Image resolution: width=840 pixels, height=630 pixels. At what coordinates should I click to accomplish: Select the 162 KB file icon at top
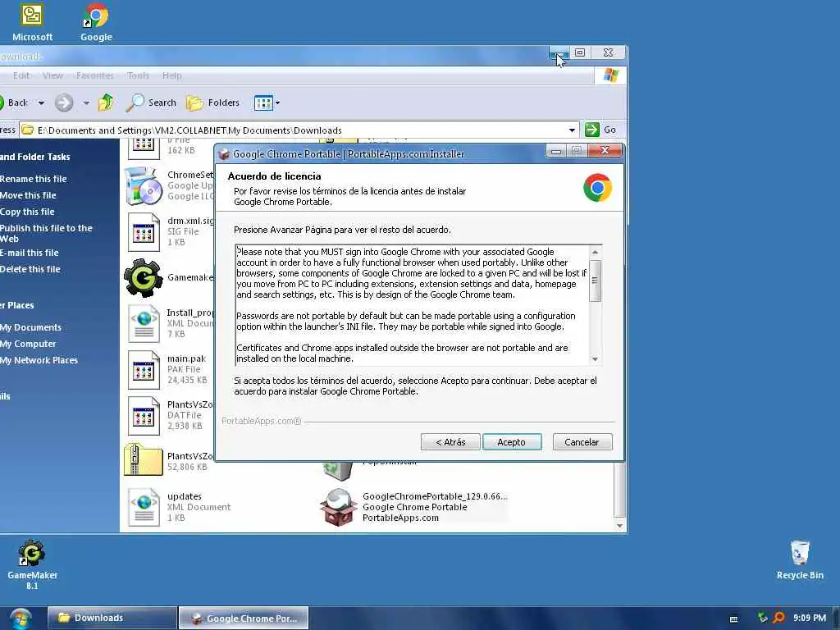point(144,148)
